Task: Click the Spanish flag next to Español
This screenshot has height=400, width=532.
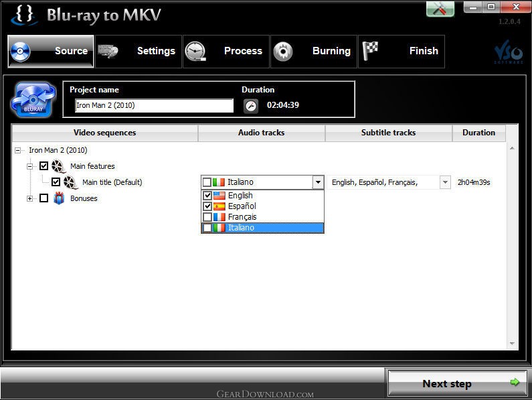Action: [219, 206]
